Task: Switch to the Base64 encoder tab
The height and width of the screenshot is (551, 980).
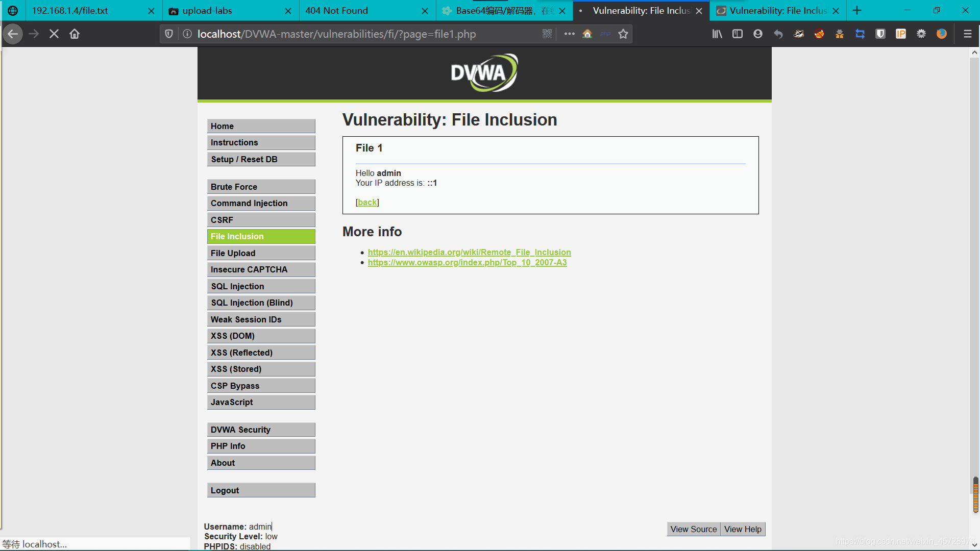Action: [x=503, y=10]
